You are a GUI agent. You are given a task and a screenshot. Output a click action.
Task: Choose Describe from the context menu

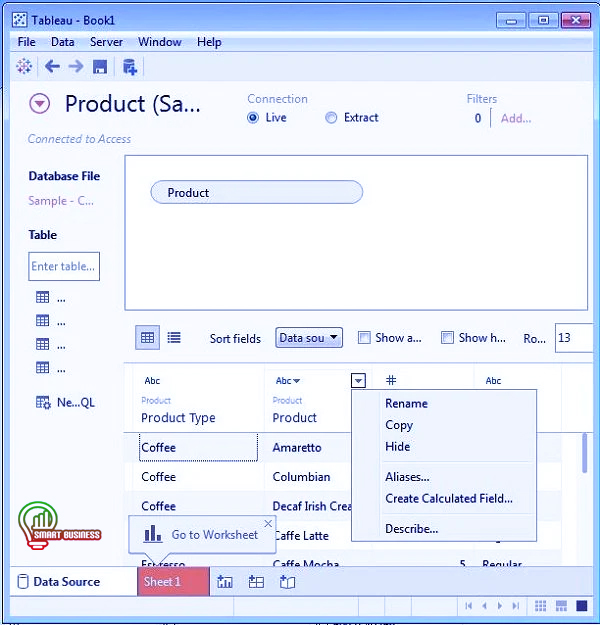(411, 529)
